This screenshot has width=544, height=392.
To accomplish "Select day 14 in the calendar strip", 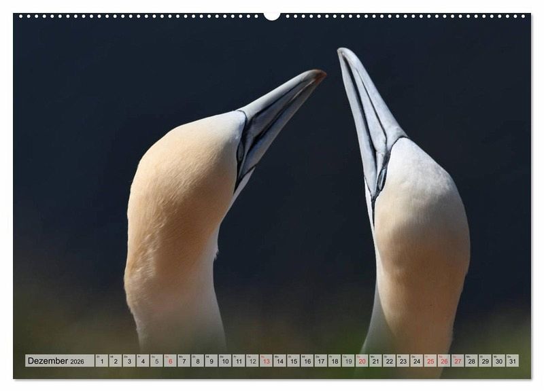I will (x=280, y=361).
